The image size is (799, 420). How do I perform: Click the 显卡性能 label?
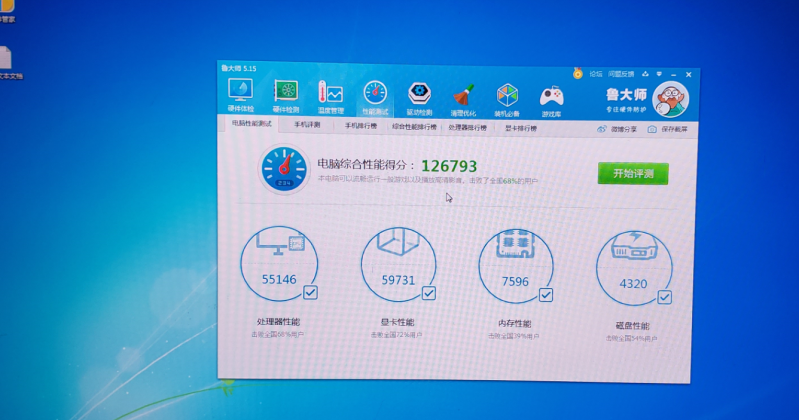[x=397, y=322]
